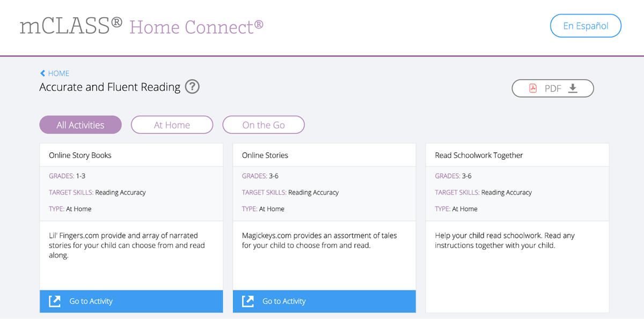The image size is (644, 319).
Task: Open external link icon on Online Stories
Action: click(x=248, y=301)
